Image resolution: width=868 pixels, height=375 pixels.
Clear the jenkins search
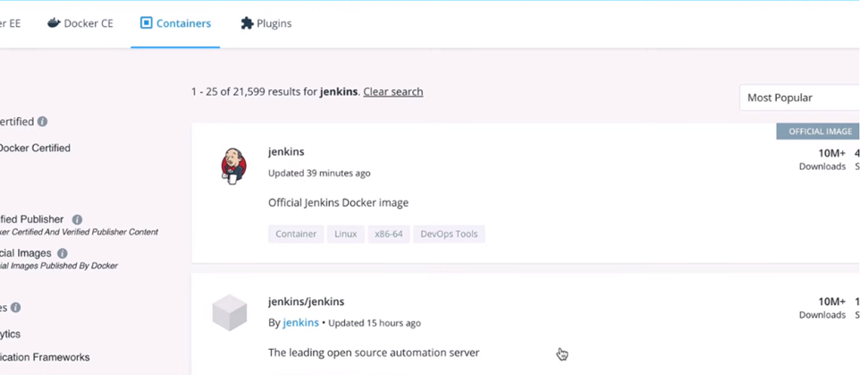coord(393,91)
